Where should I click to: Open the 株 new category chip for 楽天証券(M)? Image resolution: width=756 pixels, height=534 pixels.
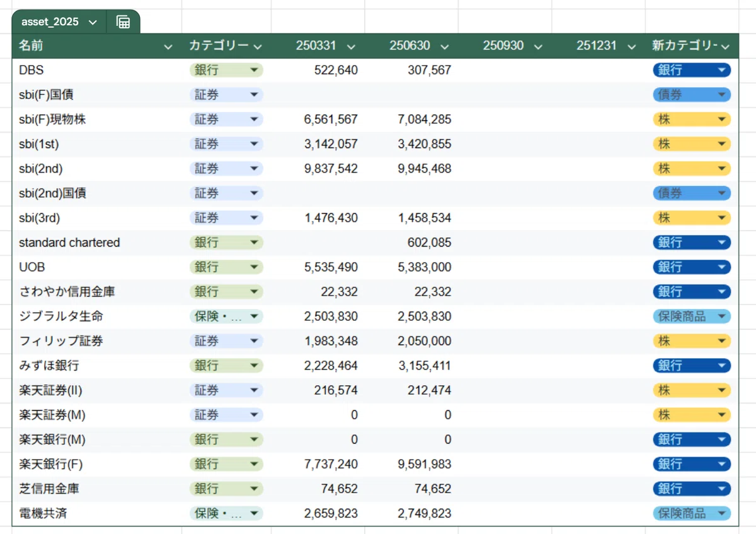[x=692, y=415]
